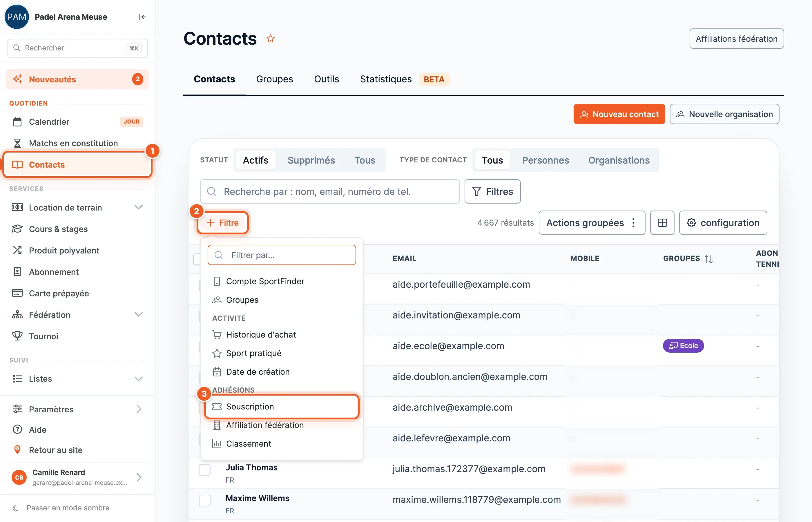Open Produit polyvalent section
This screenshot has width=812, height=522.
click(x=78, y=250)
